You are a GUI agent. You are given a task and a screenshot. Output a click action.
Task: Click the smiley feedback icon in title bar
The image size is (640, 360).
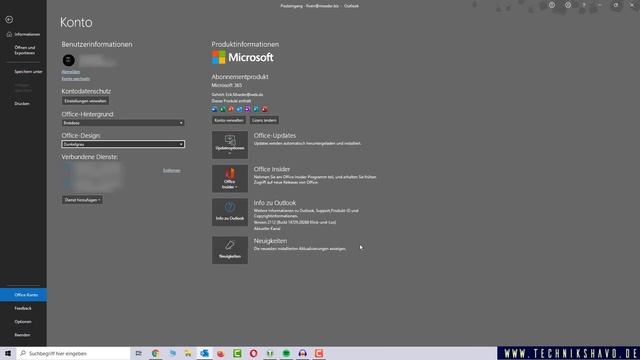tap(552, 5)
